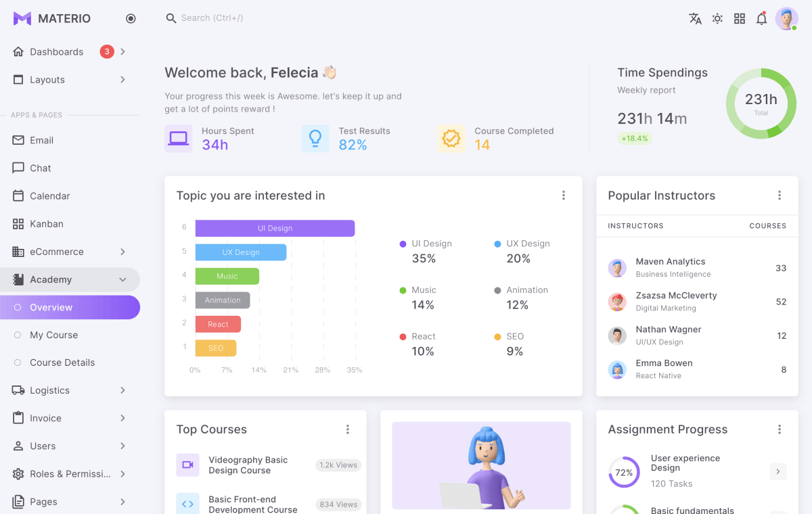Viewport: 812px width, 514px height.
Task: Click the Course Completed badge icon
Action: click(451, 138)
